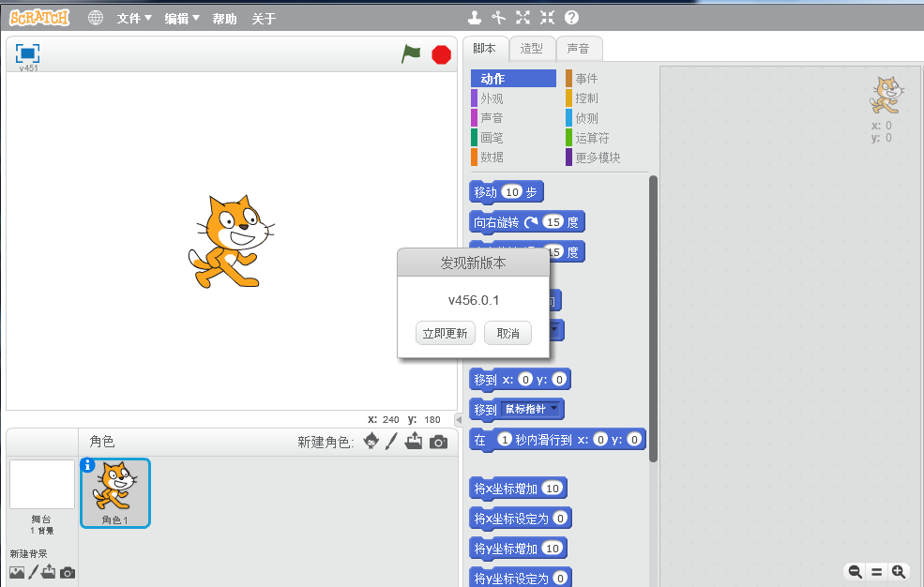
Task: Click y field in 秒内滑行到 block
Action: pos(634,439)
